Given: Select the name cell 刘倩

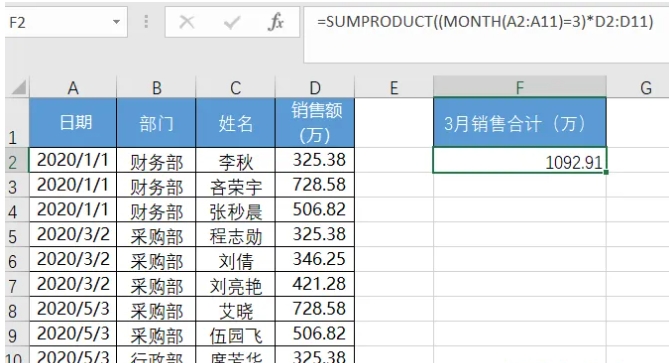Looking at the screenshot, I should 236,259.
